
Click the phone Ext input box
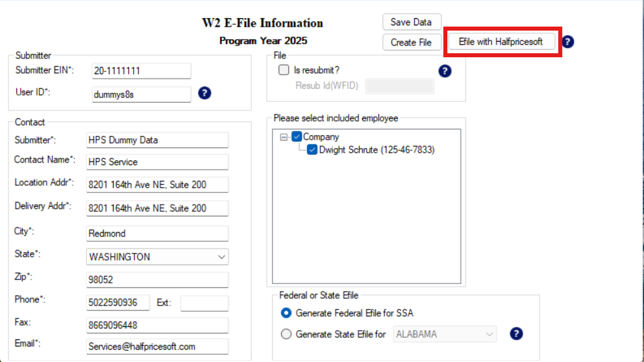[204, 304]
